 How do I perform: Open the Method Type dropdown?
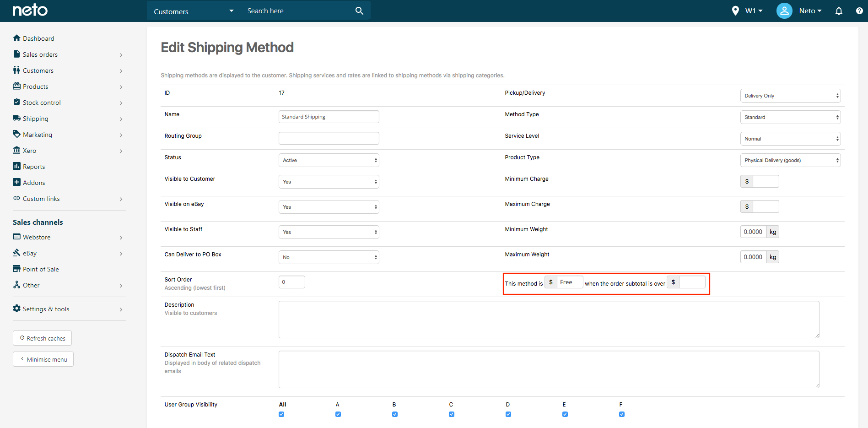pos(791,117)
